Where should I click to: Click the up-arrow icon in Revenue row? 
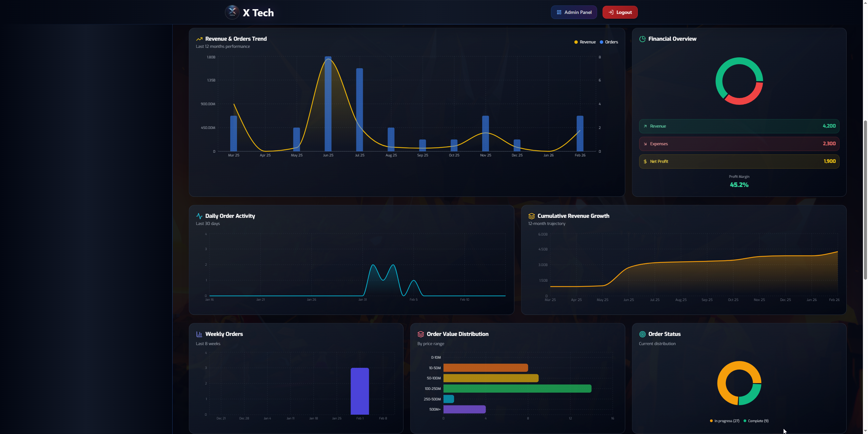(645, 126)
